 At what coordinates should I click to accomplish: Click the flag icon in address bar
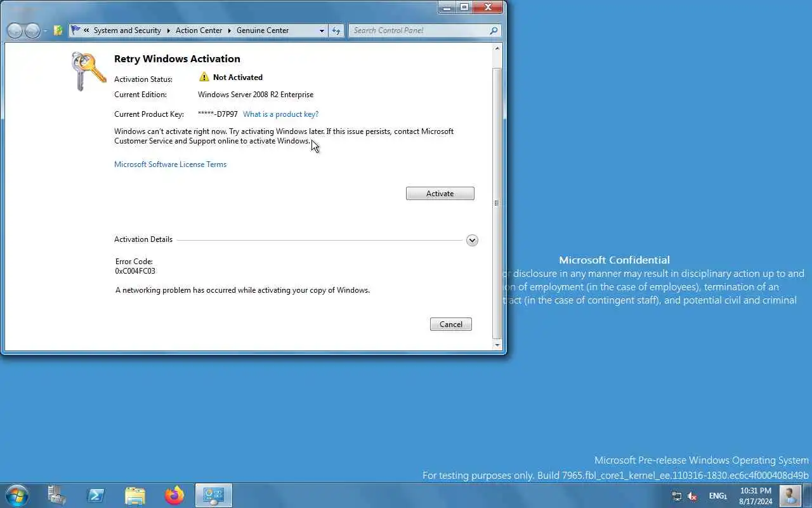pyautogui.click(x=76, y=30)
